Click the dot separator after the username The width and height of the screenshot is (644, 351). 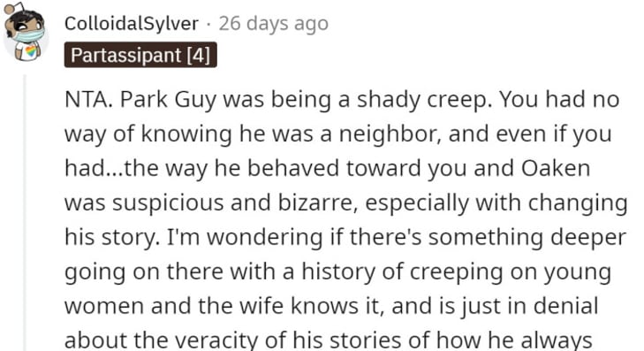(x=208, y=24)
